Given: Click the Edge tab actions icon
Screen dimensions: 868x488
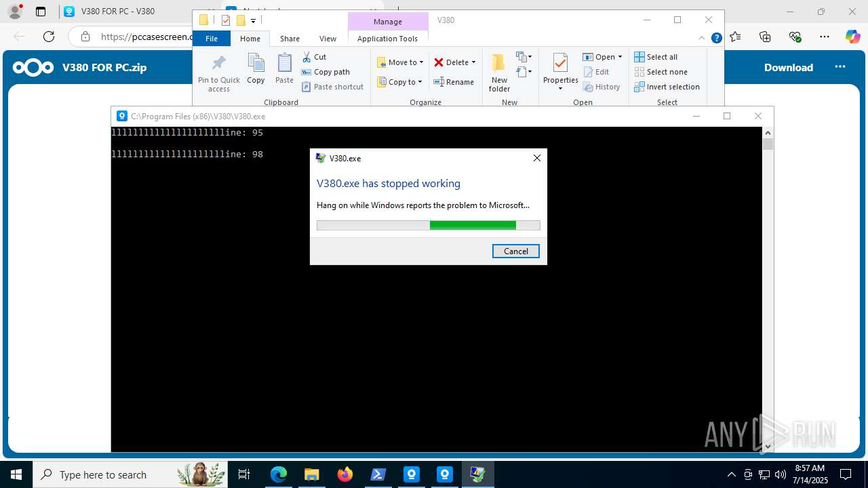Looking at the screenshot, I should coord(40,12).
